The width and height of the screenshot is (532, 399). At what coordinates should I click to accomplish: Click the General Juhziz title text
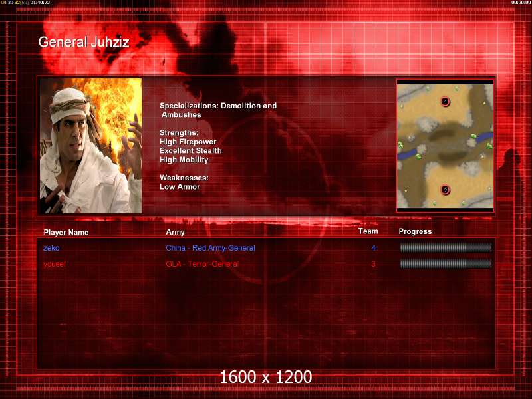[x=84, y=42]
